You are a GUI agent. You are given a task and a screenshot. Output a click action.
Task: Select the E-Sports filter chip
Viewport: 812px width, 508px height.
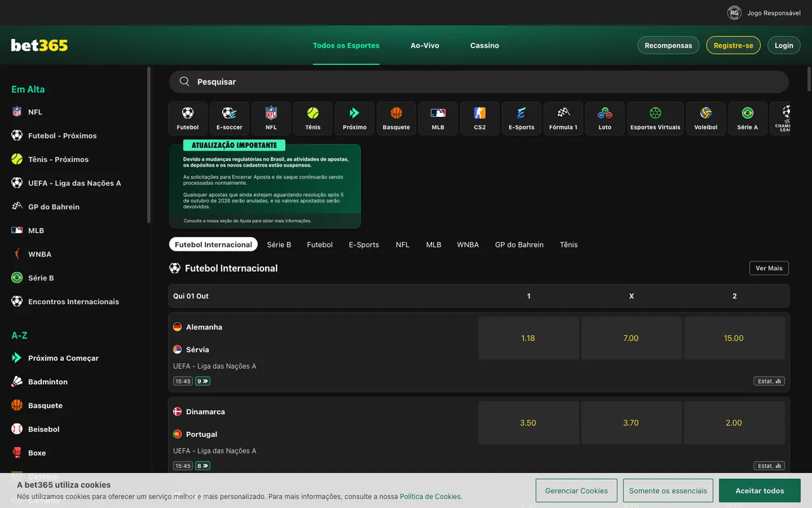tap(363, 244)
